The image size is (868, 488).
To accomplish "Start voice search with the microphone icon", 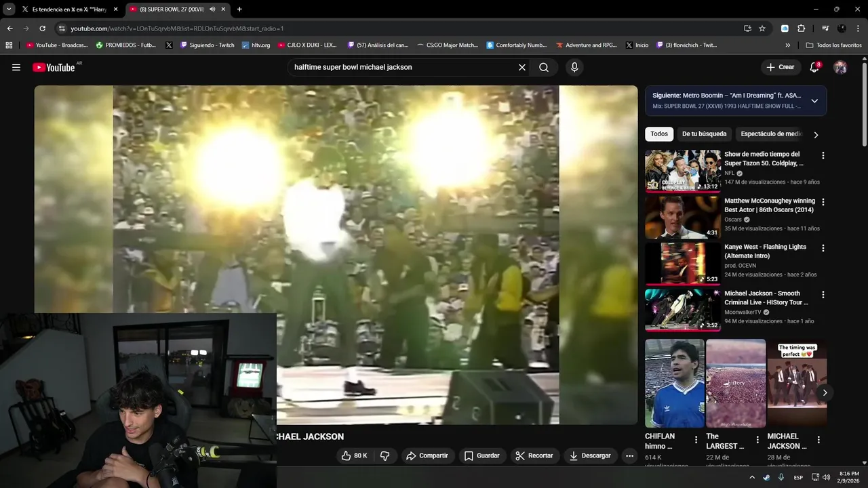I will click(x=574, y=67).
